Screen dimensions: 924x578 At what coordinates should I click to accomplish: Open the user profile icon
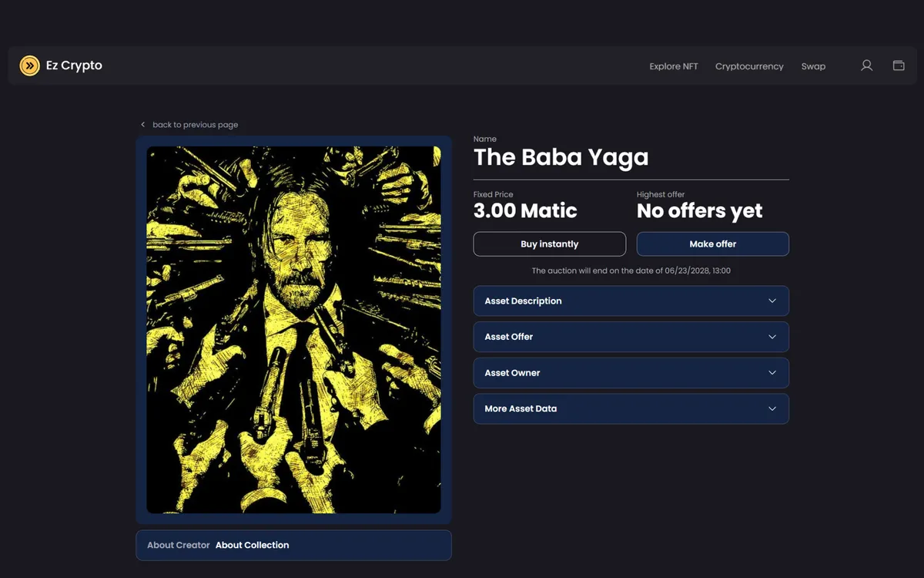(866, 66)
